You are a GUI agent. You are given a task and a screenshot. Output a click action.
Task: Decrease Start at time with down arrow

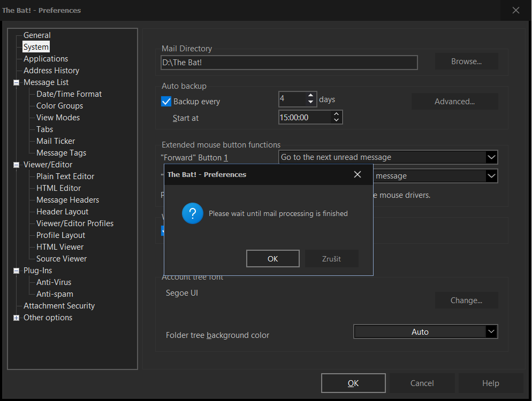pos(336,120)
